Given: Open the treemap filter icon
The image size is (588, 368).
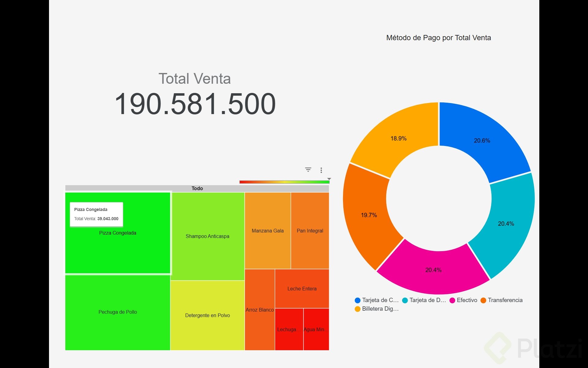Looking at the screenshot, I should [308, 170].
